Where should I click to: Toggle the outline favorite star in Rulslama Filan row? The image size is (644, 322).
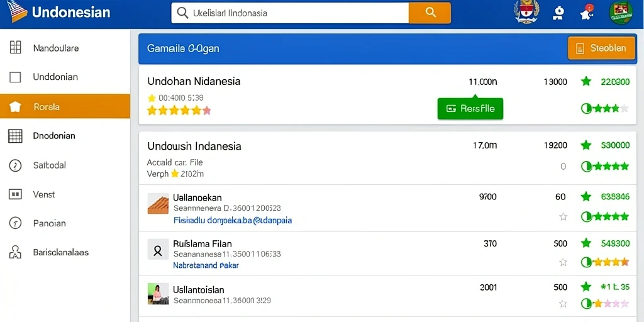pyautogui.click(x=563, y=262)
